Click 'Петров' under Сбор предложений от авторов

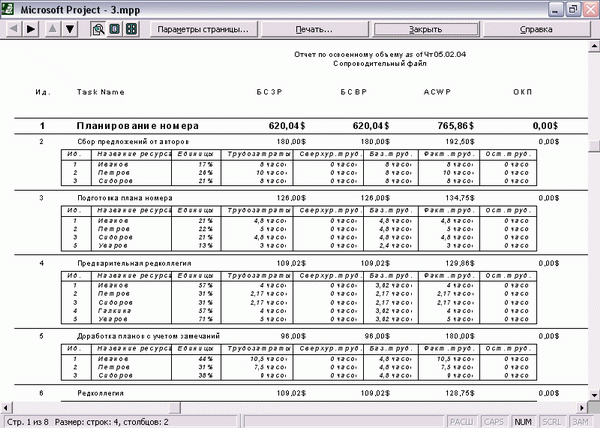(114, 173)
